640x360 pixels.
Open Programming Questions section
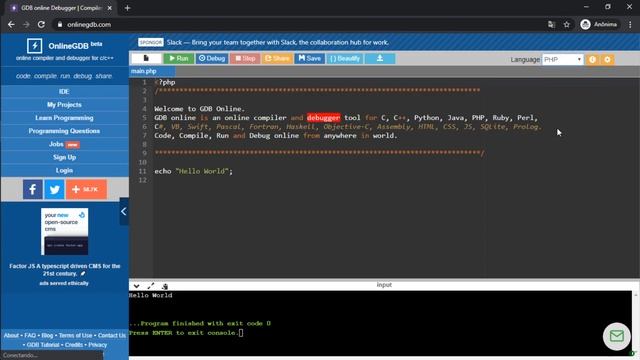point(64,131)
